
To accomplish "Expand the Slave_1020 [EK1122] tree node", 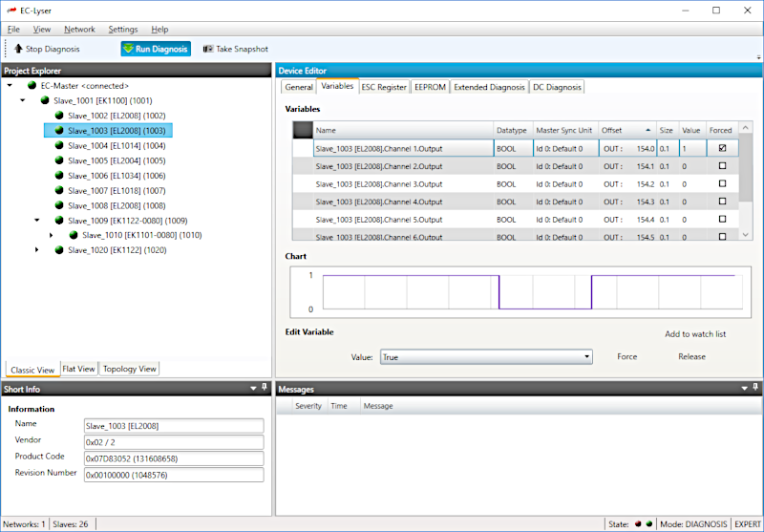I will tap(37, 250).
